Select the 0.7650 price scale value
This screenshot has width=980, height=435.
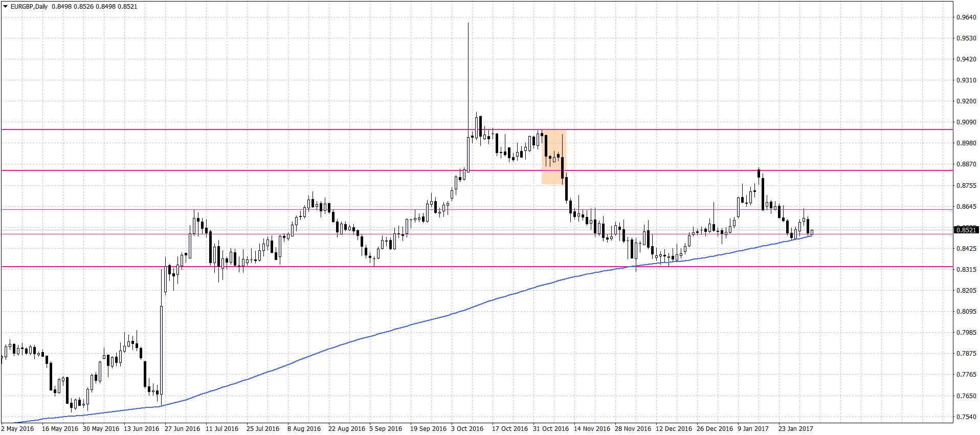tap(966, 396)
